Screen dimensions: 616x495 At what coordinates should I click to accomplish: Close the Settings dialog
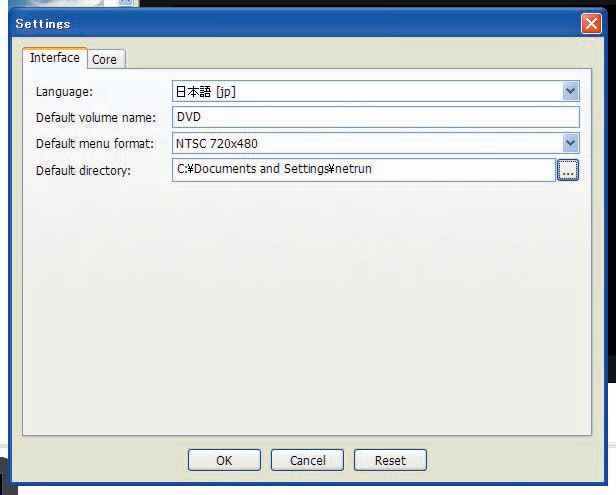591,24
